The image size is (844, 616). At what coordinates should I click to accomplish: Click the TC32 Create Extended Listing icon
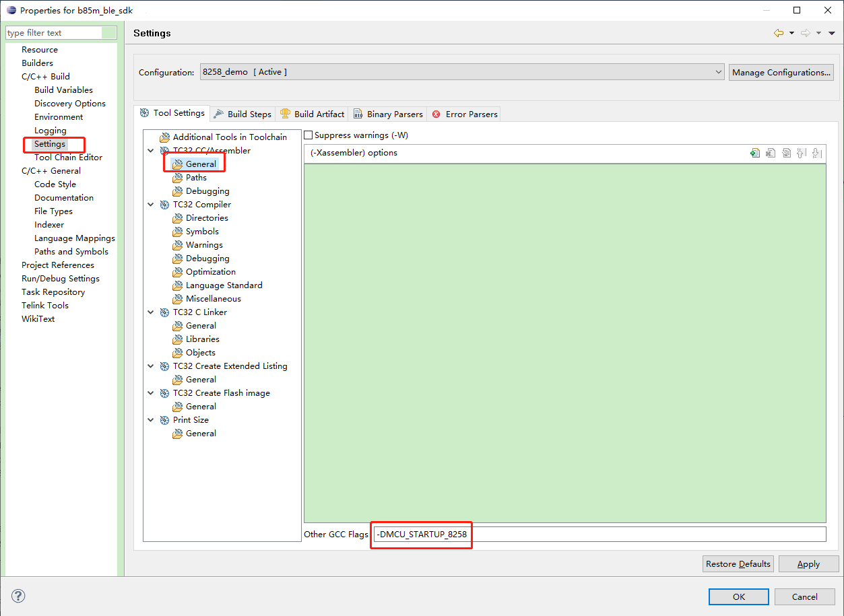(165, 366)
